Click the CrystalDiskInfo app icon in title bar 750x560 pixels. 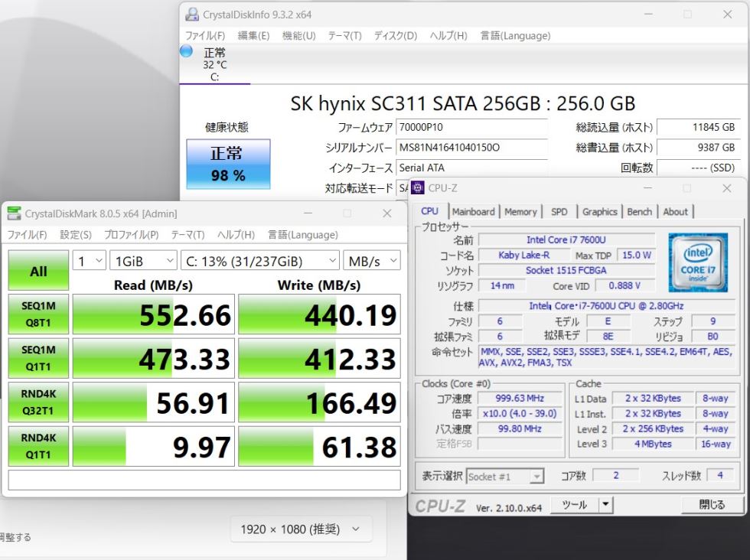(x=192, y=15)
